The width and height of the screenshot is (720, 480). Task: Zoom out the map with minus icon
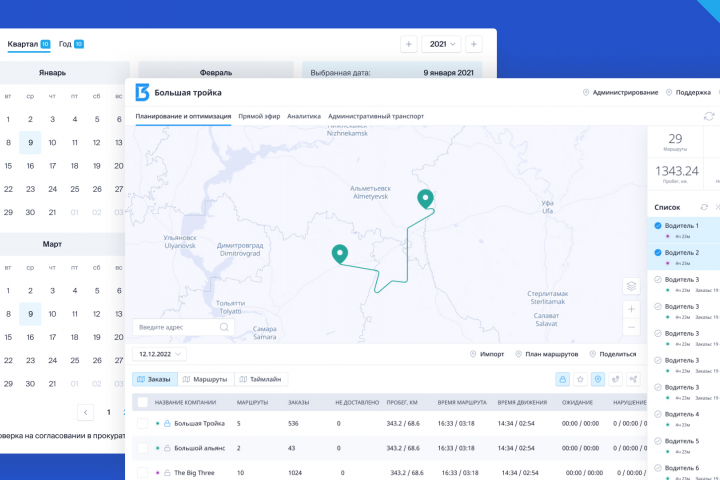[631, 327]
